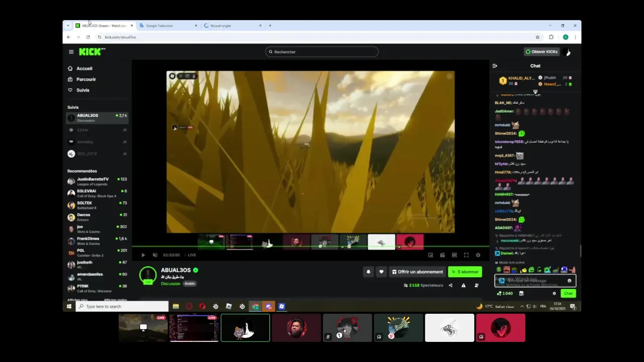644x362 pixels.
Task: Click the 1040 channel points counter
Action: 505,293
